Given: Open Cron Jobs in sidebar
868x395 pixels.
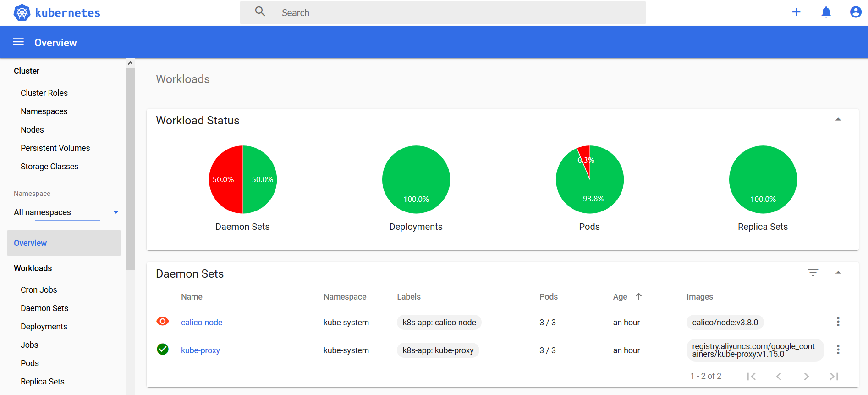Looking at the screenshot, I should click(39, 290).
